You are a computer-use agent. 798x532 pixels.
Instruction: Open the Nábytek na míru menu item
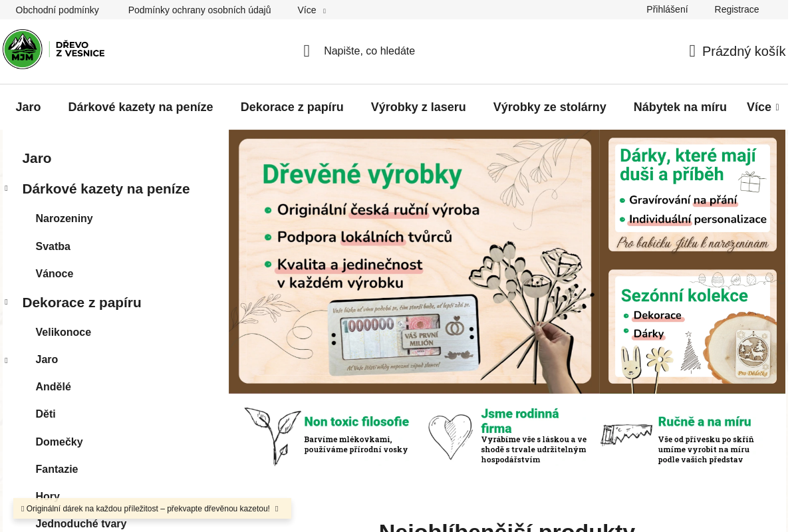coord(680,107)
